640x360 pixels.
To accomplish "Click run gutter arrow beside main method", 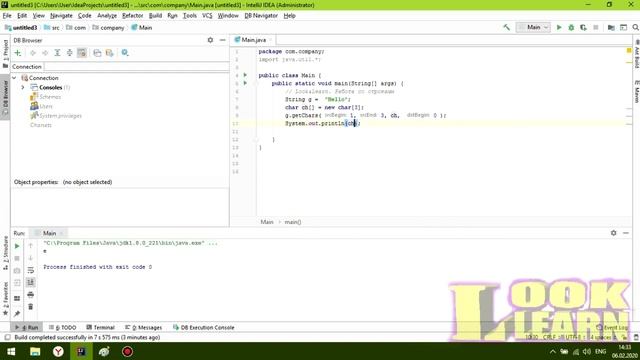I will click(245, 83).
